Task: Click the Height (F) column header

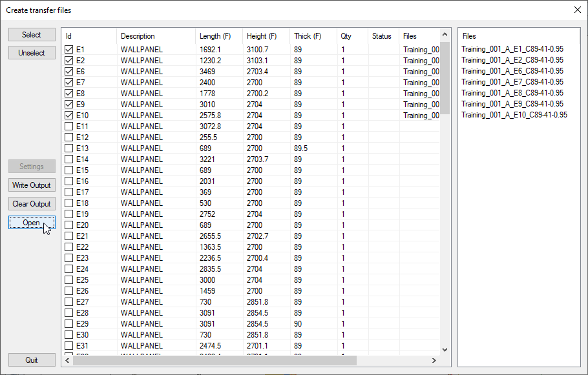Action: coord(266,36)
